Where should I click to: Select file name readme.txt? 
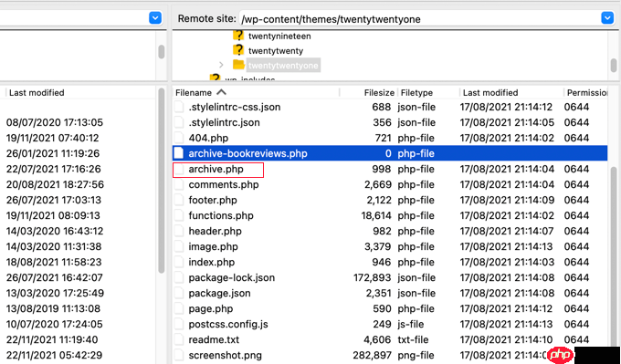[214, 339]
